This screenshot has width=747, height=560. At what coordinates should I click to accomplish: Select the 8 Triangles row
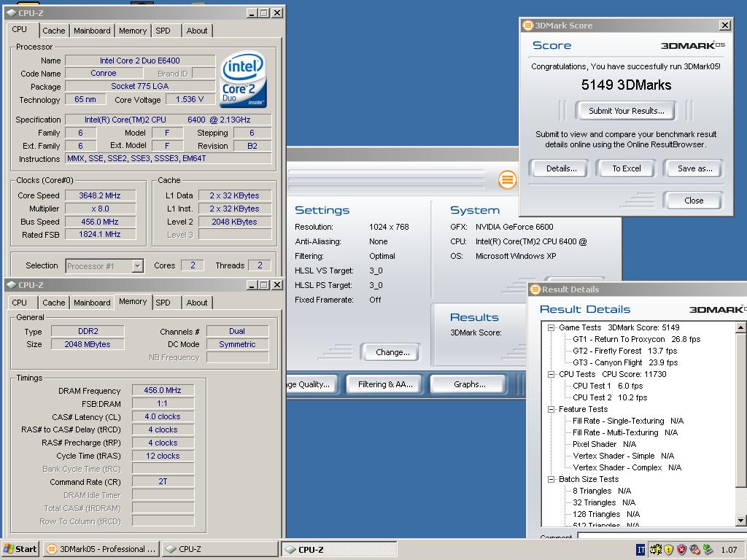[x=602, y=491]
